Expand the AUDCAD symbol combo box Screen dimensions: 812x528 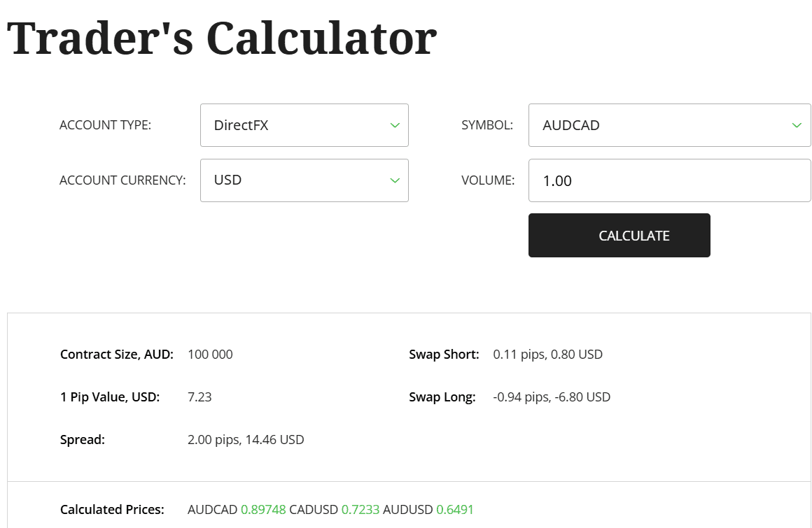pyautogui.click(x=668, y=125)
